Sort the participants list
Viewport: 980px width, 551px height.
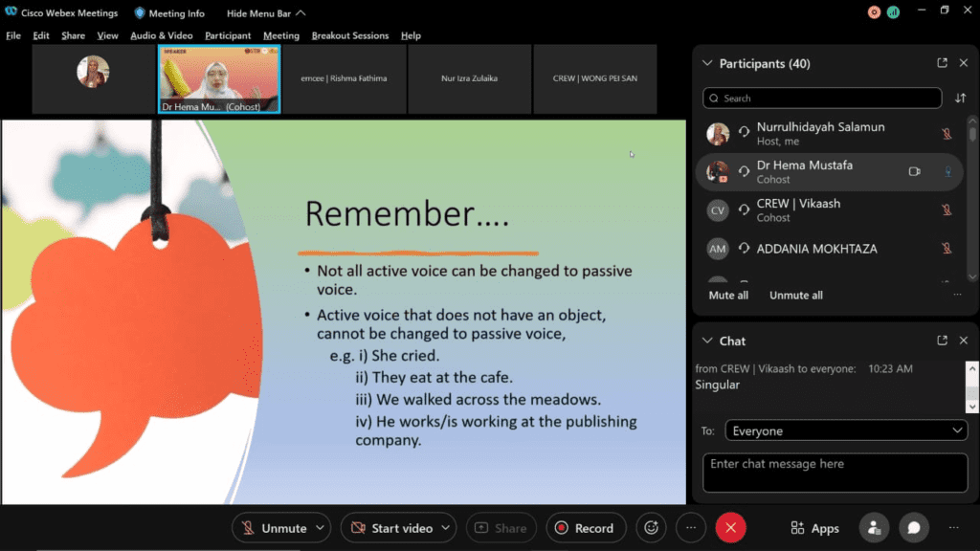point(961,99)
